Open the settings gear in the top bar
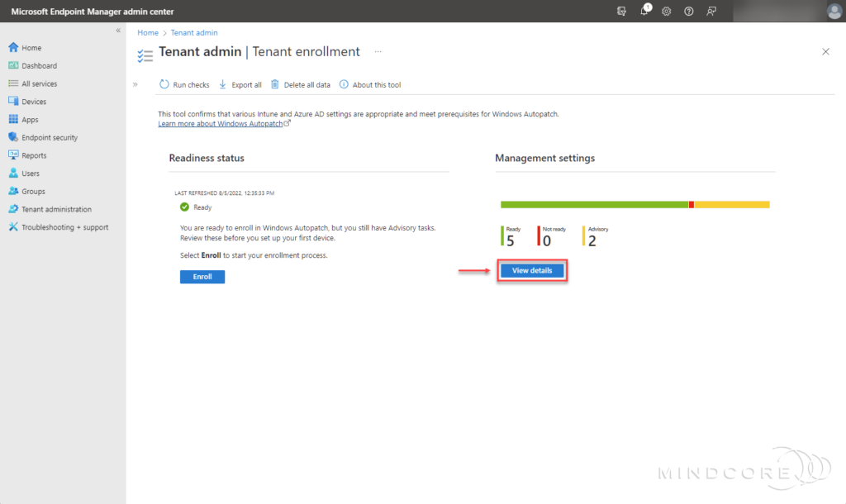The height and width of the screenshot is (504, 846). pyautogui.click(x=666, y=11)
